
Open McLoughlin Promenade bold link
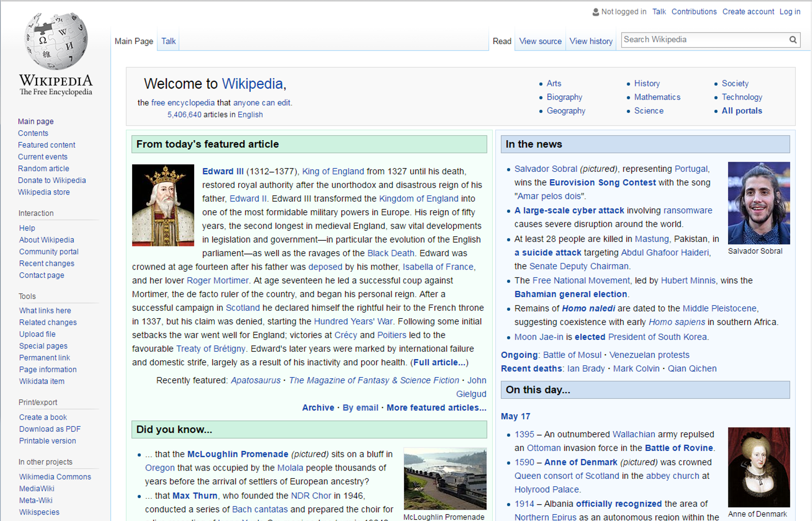tap(238, 455)
